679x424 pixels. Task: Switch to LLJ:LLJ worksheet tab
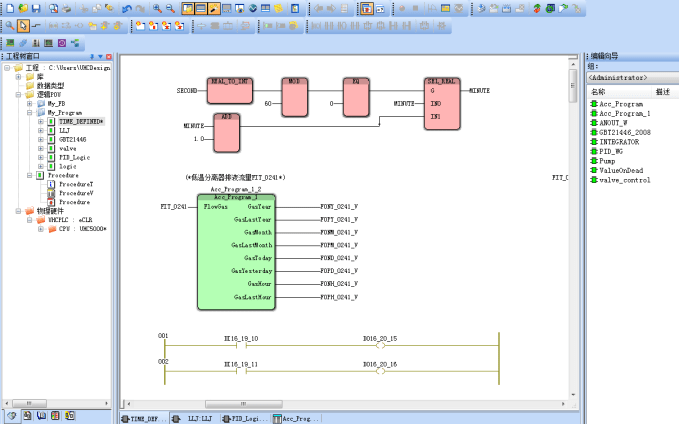click(x=194, y=418)
